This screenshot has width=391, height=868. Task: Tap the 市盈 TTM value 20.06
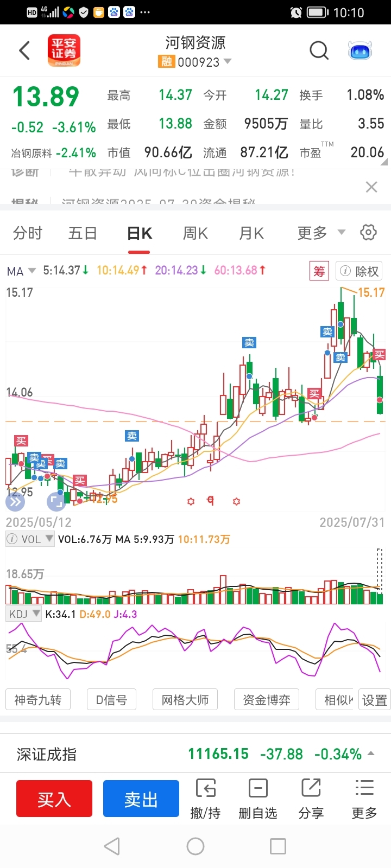[367, 152]
